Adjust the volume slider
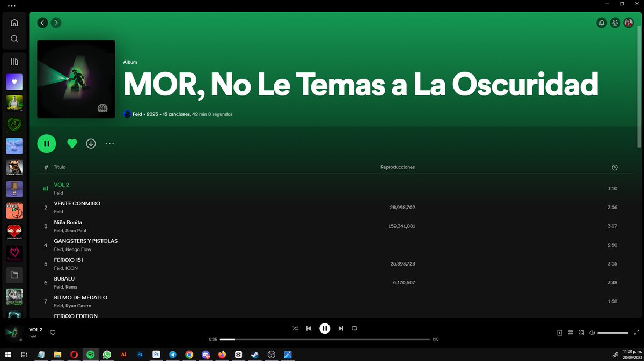The height and width of the screenshot is (361, 644). tap(613, 333)
